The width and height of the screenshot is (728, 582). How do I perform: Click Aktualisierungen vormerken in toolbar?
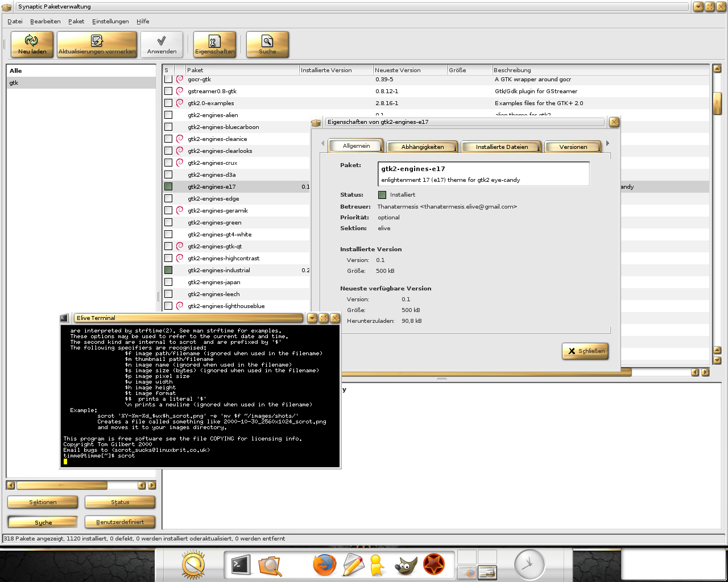click(x=97, y=44)
